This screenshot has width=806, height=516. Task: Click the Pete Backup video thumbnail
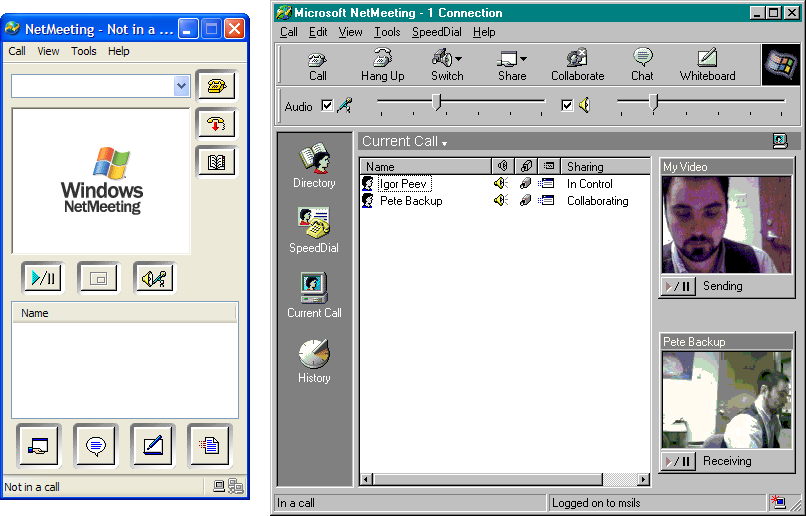coord(726,400)
